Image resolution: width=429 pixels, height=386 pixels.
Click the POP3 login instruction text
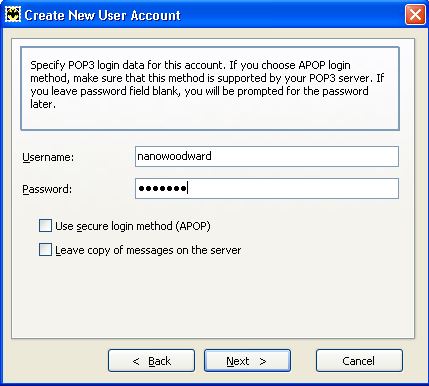(x=207, y=84)
